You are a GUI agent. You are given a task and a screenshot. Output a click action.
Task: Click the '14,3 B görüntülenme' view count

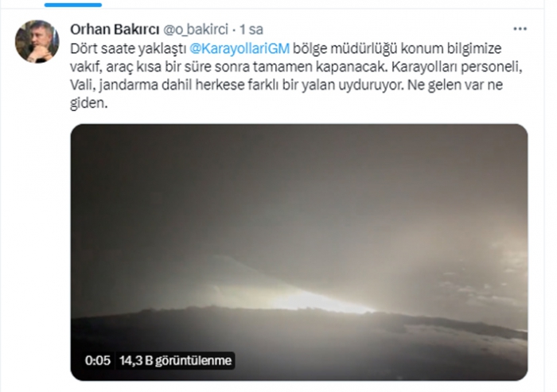pyautogui.click(x=176, y=361)
